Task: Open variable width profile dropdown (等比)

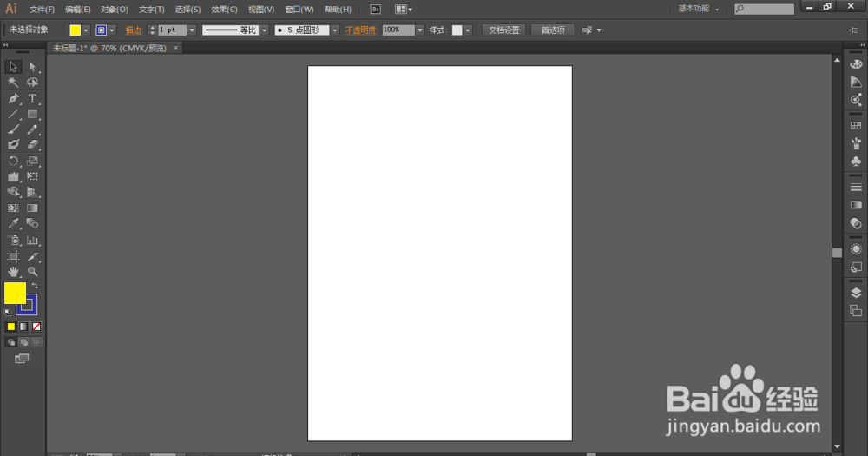Action: point(264,30)
